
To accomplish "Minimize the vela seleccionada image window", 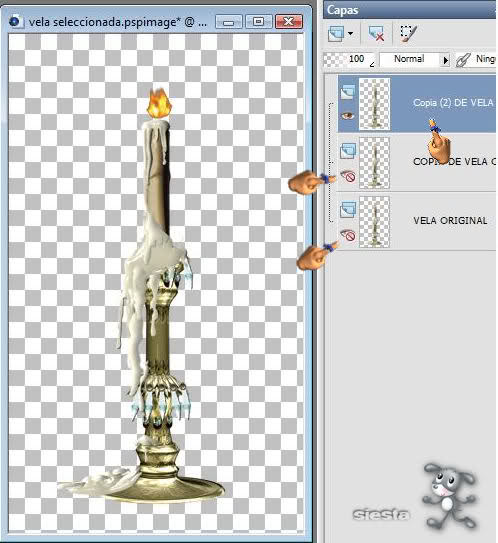I will point(229,22).
